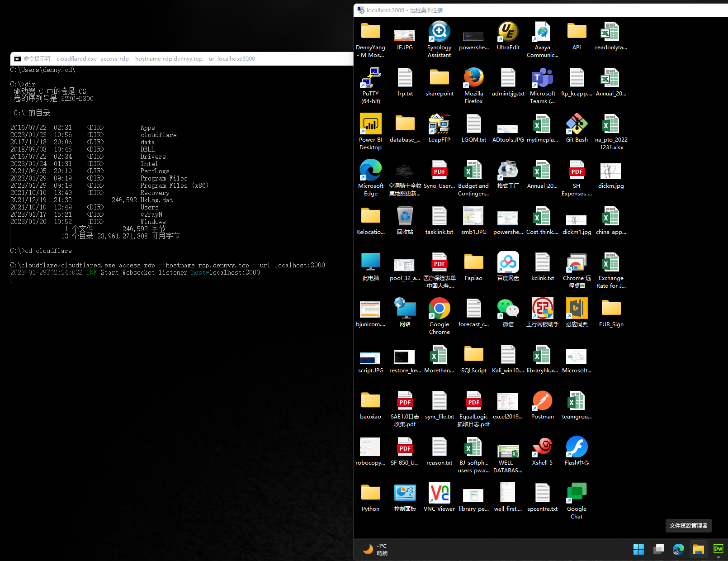Open 控制面板 Control Panel icon

[x=405, y=497]
